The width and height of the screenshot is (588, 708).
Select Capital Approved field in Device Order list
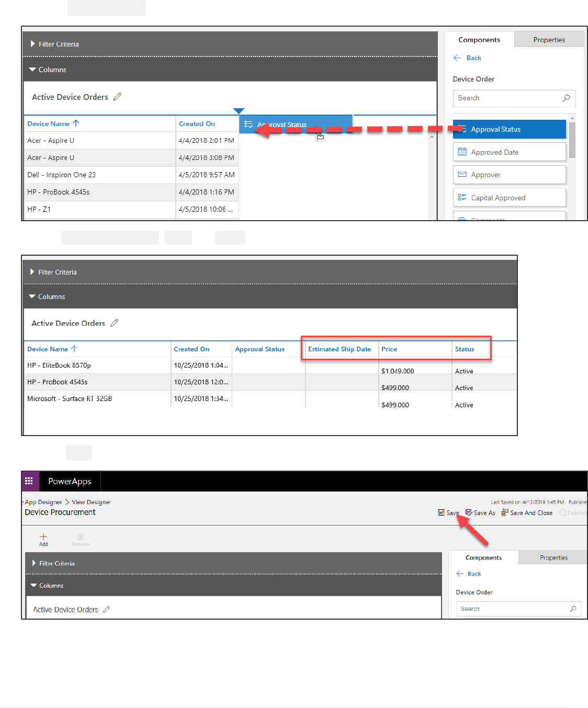pos(510,198)
